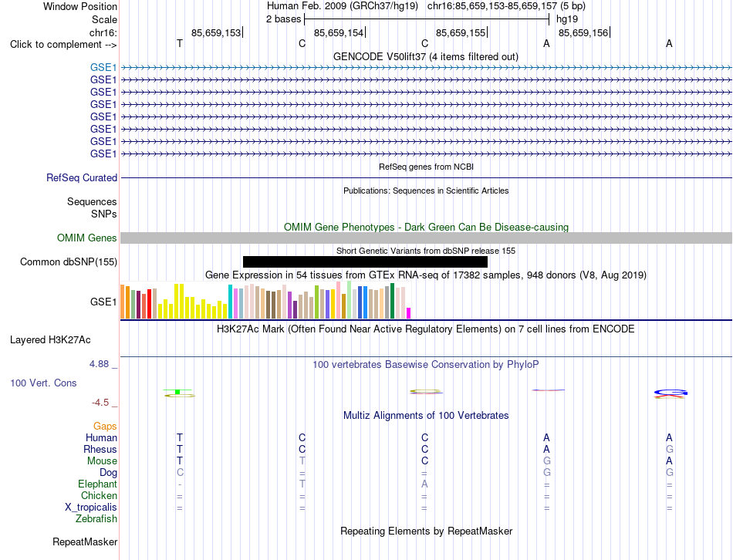Click the 'Click to complement -->' label

click(63, 45)
